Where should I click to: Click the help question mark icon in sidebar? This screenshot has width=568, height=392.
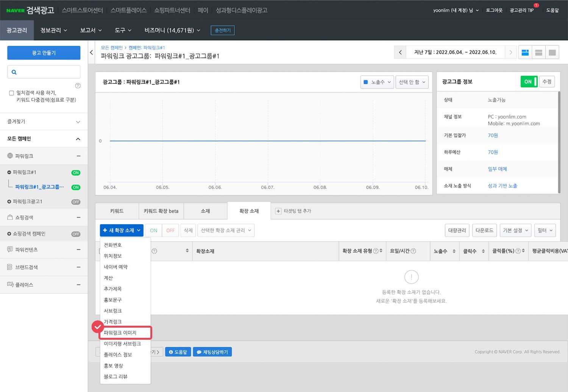78,86
